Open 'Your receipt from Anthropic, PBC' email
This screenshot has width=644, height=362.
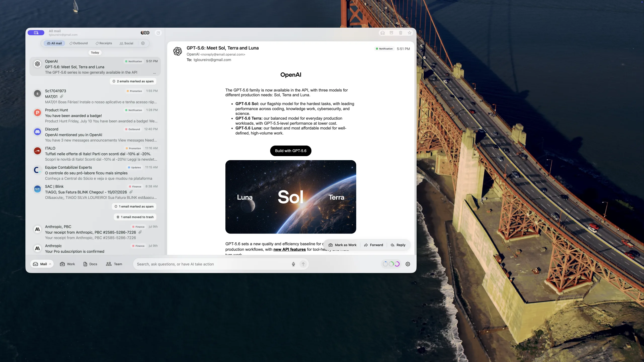coord(96,232)
